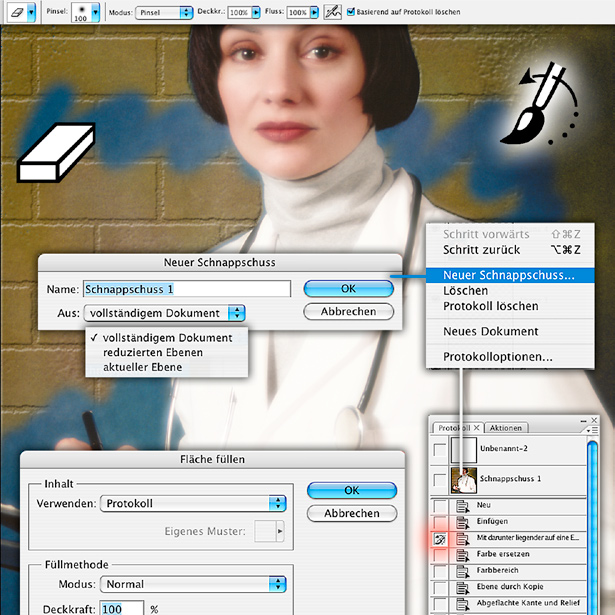Choose vollständigem Dokument from the Aus list
The height and width of the screenshot is (615, 615).
pos(166,338)
